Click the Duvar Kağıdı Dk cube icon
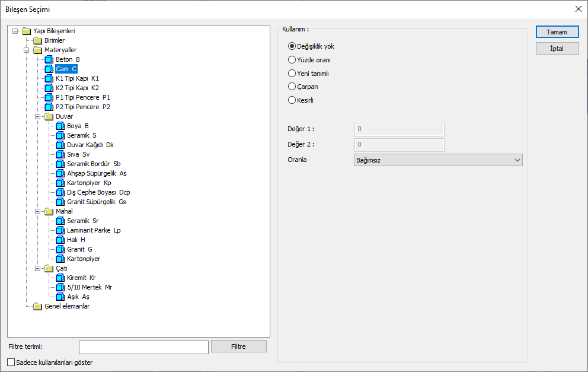 click(x=60, y=145)
